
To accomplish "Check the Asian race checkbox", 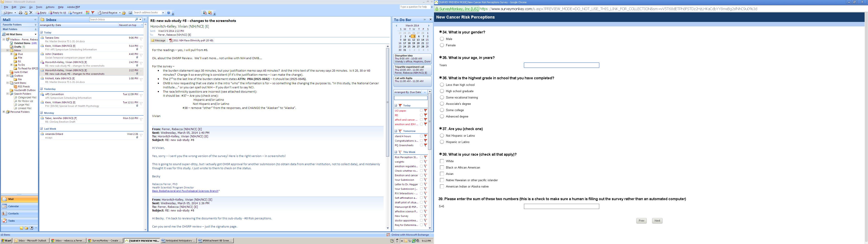I will click(x=442, y=174).
